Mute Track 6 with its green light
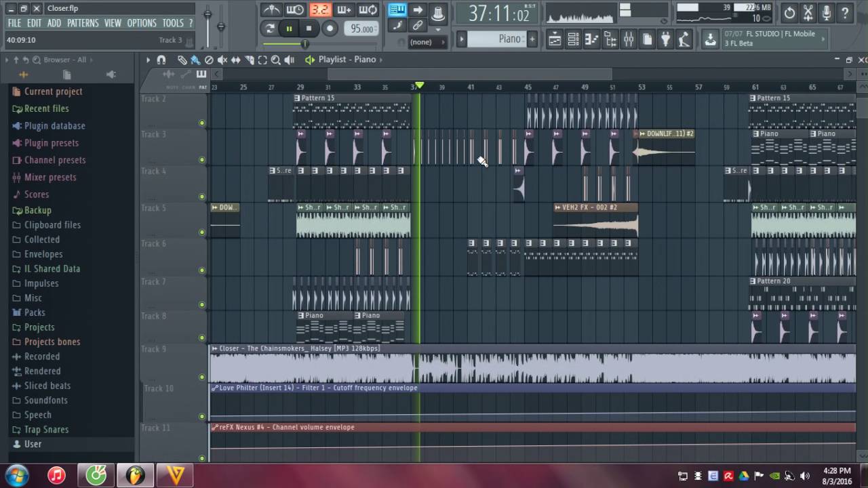Image resolution: width=868 pixels, height=488 pixels. [x=202, y=270]
